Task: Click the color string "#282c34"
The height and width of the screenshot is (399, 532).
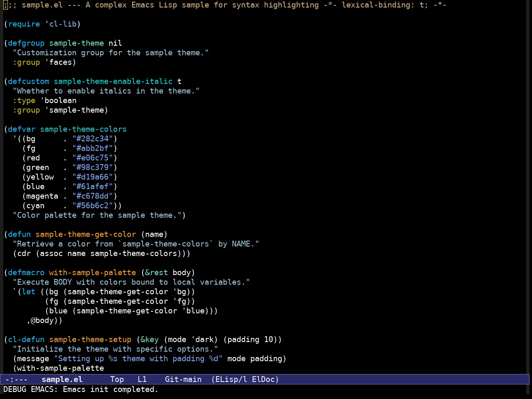Action: click(93, 139)
